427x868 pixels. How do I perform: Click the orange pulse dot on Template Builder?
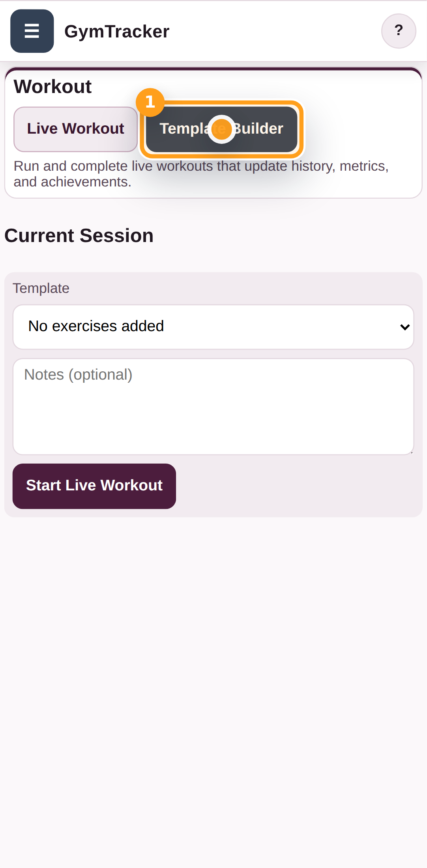pyautogui.click(x=221, y=129)
